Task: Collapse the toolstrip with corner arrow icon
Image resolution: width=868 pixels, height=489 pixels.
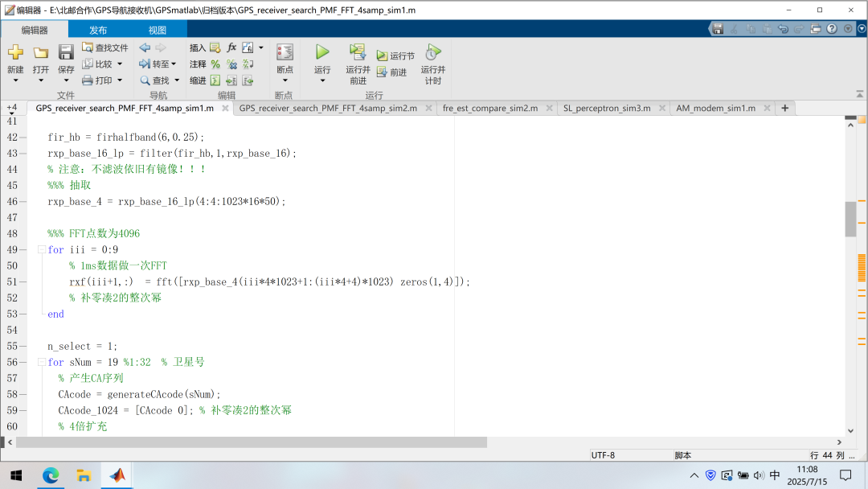Action: click(860, 94)
